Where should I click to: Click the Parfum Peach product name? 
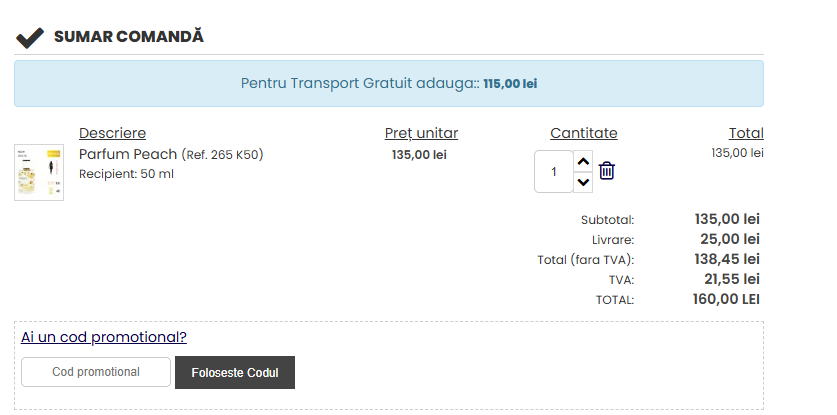pos(127,154)
